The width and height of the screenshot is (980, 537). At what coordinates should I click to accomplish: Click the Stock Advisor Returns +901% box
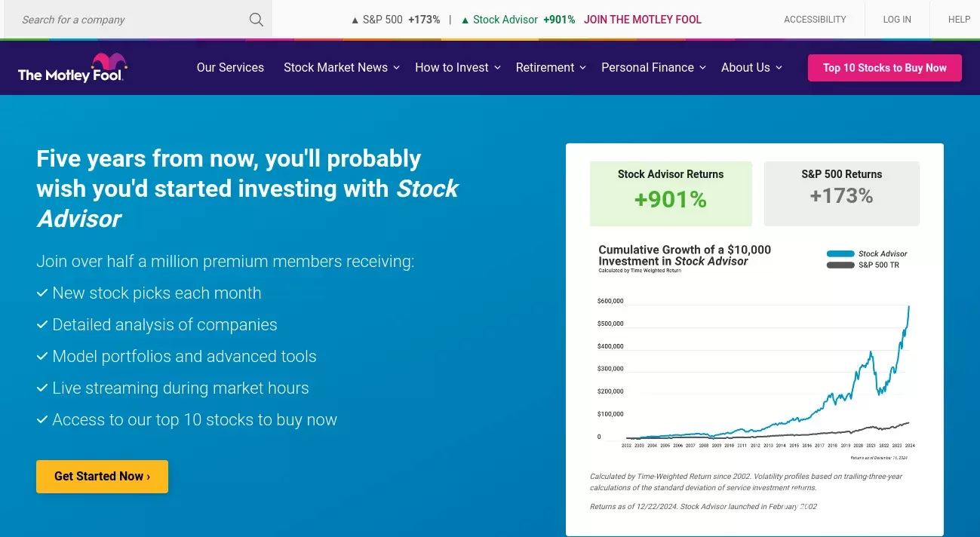click(x=671, y=193)
